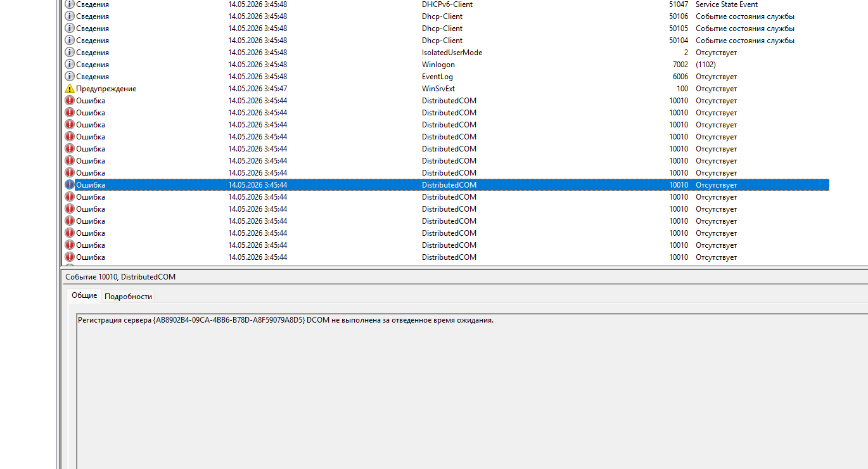The image size is (868, 469).
Task: Select the Предупреждение level cell
Action: (106, 89)
